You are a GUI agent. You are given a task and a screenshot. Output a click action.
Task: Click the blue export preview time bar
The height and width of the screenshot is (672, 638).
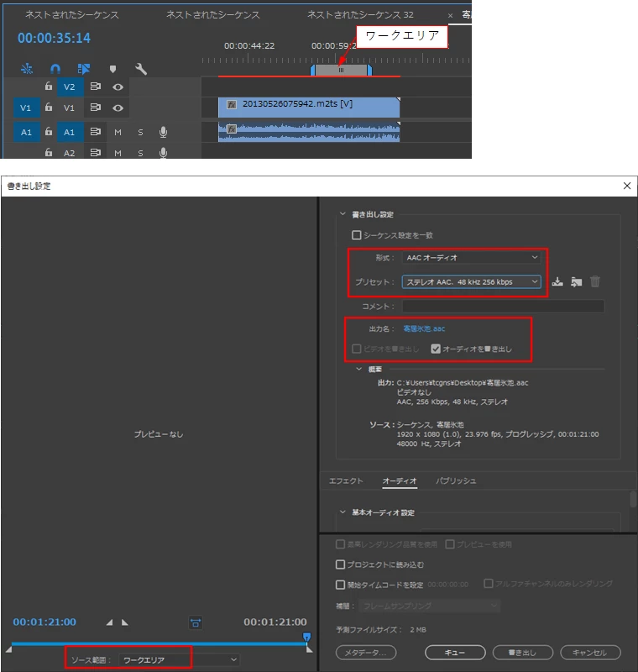pos(159,643)
